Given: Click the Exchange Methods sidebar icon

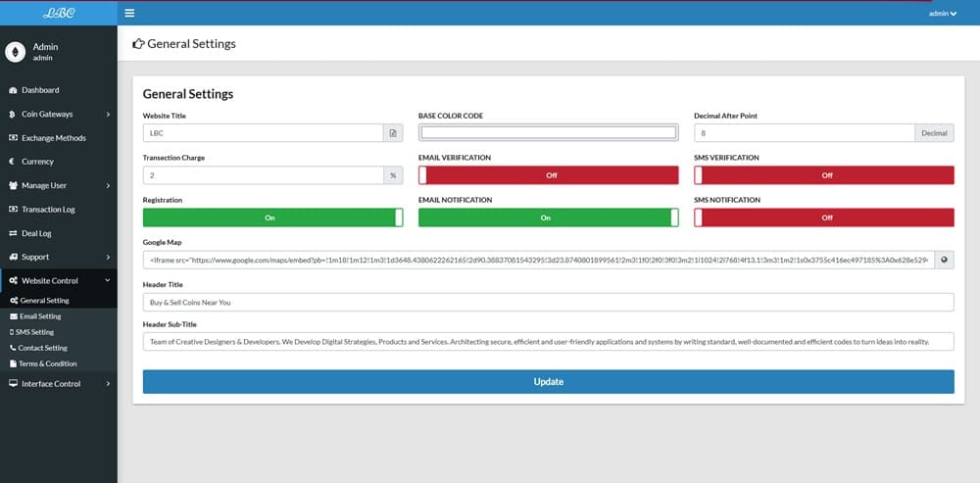Looking at the screenshot, I should pos(13,138).
